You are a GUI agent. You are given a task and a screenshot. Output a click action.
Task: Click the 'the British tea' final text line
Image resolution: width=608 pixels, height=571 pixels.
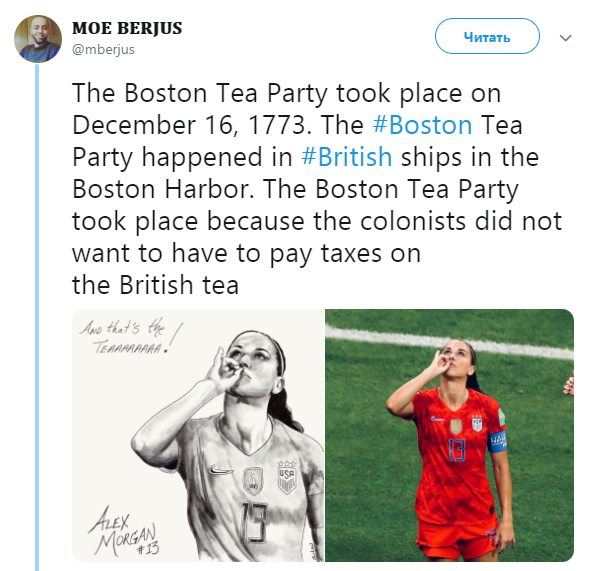[155, 285]
